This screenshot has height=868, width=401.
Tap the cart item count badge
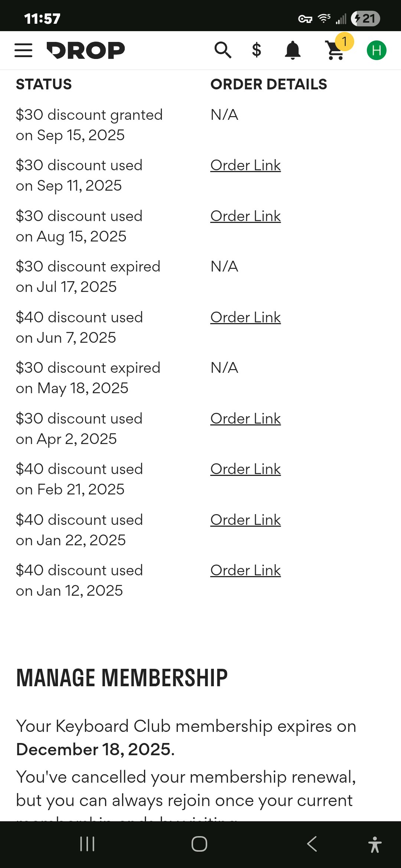point(345,42)
